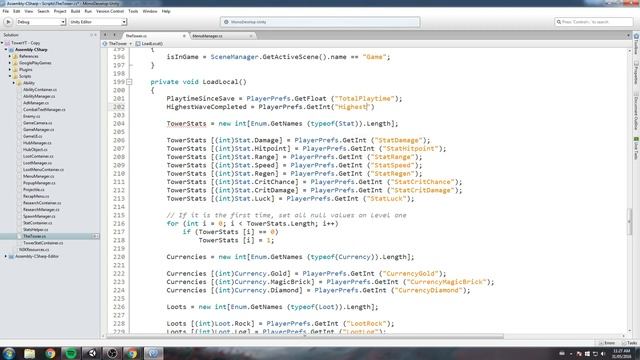Select HubManager.cs in solution tree
Image resolution: width=640 pixels, height=360 pixels.
point(37,143)
